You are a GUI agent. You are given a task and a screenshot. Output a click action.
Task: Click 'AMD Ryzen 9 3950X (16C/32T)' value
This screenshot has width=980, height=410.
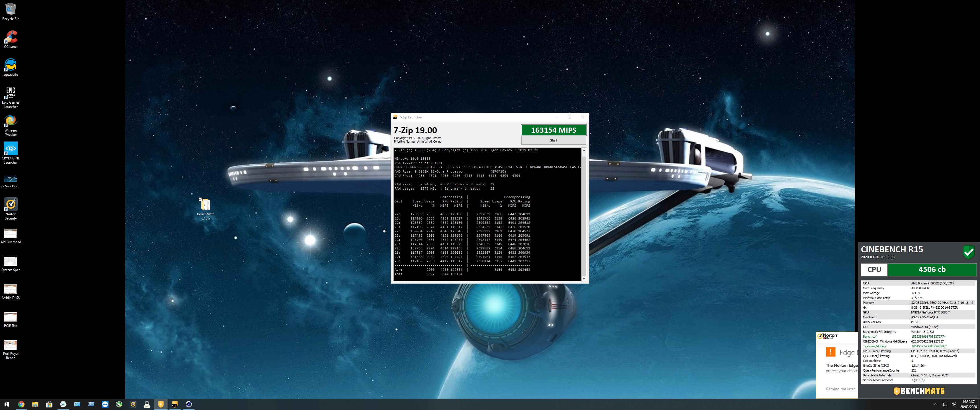[x=932, y=283]
